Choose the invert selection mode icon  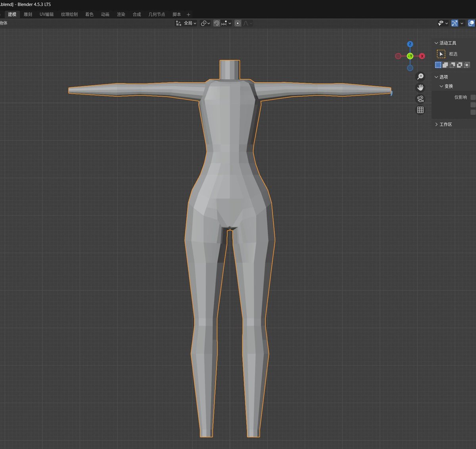pos(460,65)
